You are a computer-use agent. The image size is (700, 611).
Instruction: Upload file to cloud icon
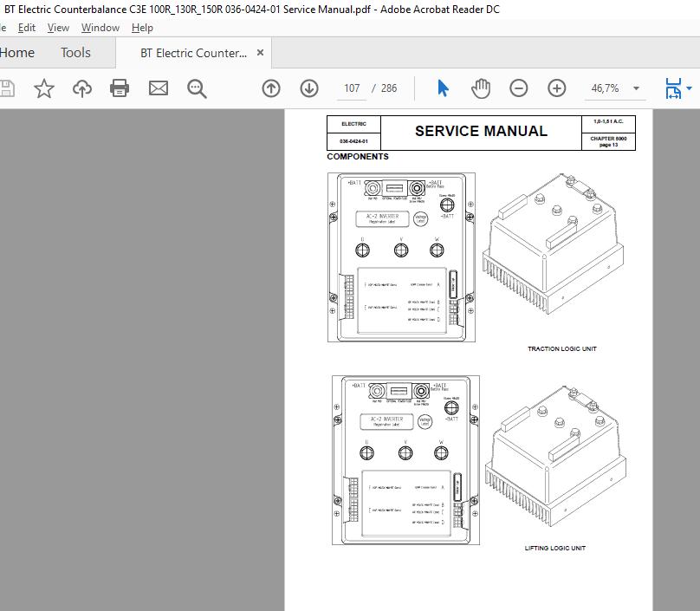click(82, 88)
